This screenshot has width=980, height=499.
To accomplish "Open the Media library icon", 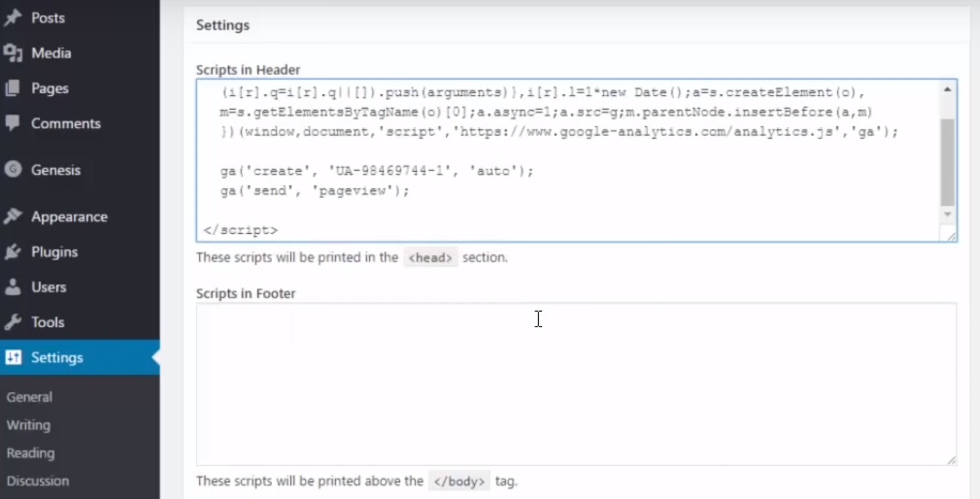I will pos(13,53).
